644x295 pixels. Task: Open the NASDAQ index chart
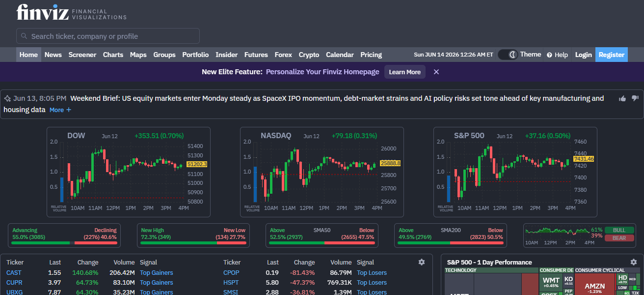(x=322, y=172)
